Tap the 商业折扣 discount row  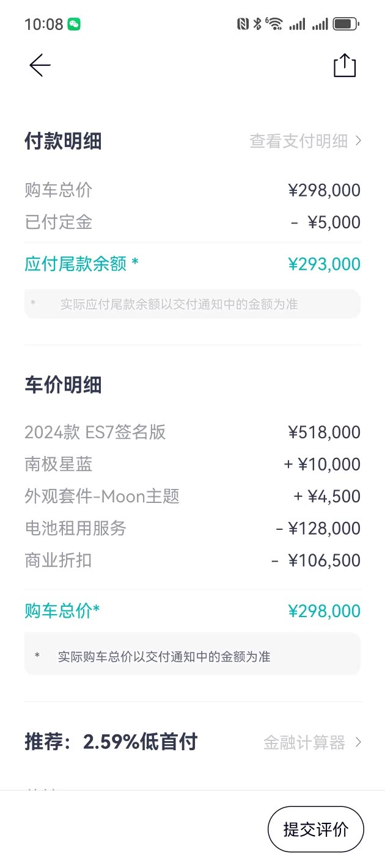[x=58, y=560]
